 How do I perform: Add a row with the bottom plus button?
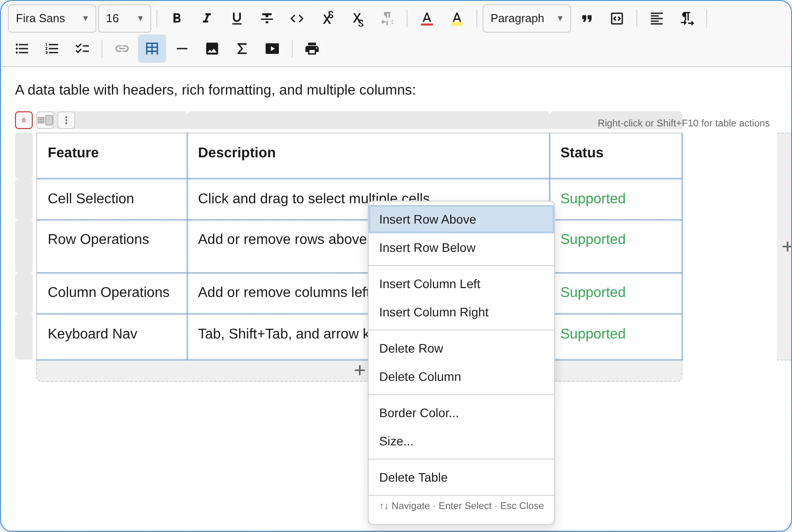click(x=359, y=371)
